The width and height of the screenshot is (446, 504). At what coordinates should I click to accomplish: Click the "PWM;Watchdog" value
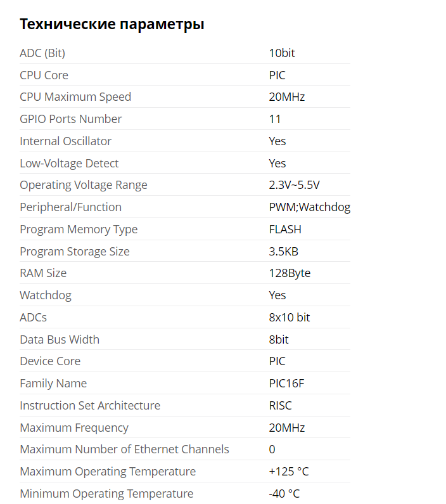[x=309, y=207]
